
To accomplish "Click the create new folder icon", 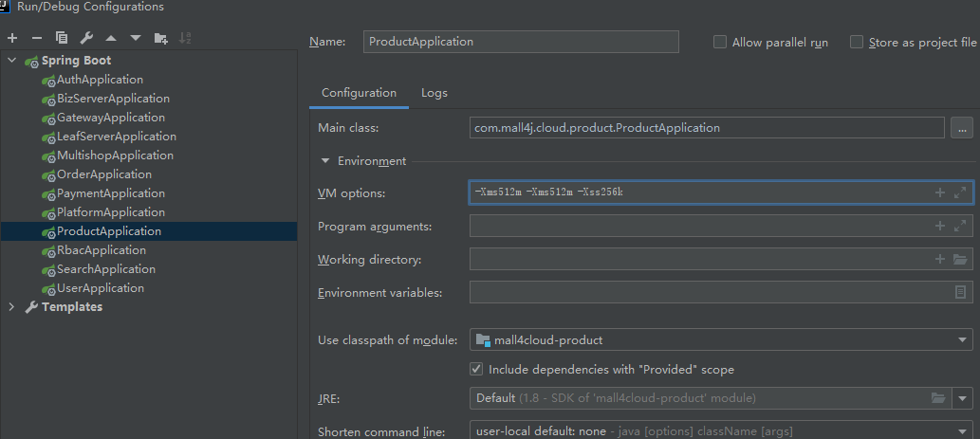I will pos(160,38).
